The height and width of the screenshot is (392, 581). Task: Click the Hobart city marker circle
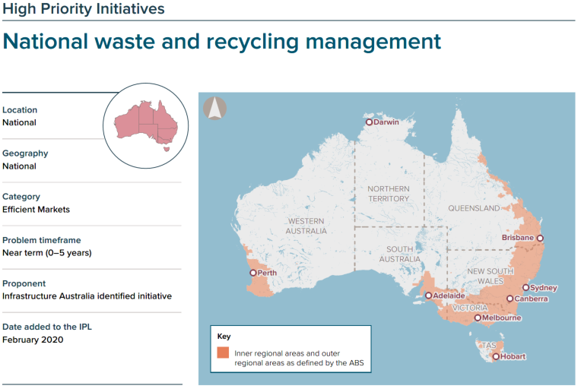point(496,357)
